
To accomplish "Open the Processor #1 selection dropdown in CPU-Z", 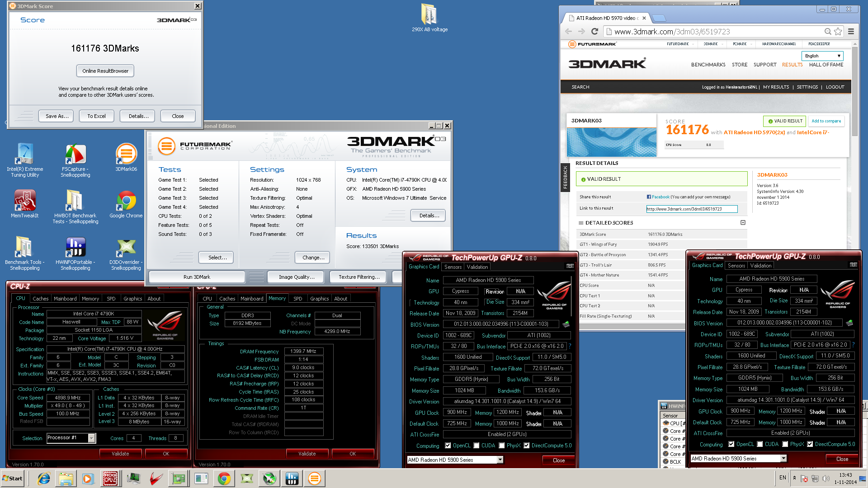I will [x=92, y=438].
